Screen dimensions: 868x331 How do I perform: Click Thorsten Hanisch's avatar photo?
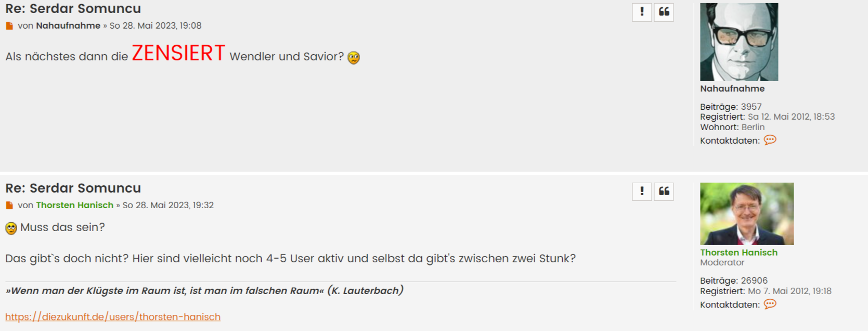(x=747, y=214)
